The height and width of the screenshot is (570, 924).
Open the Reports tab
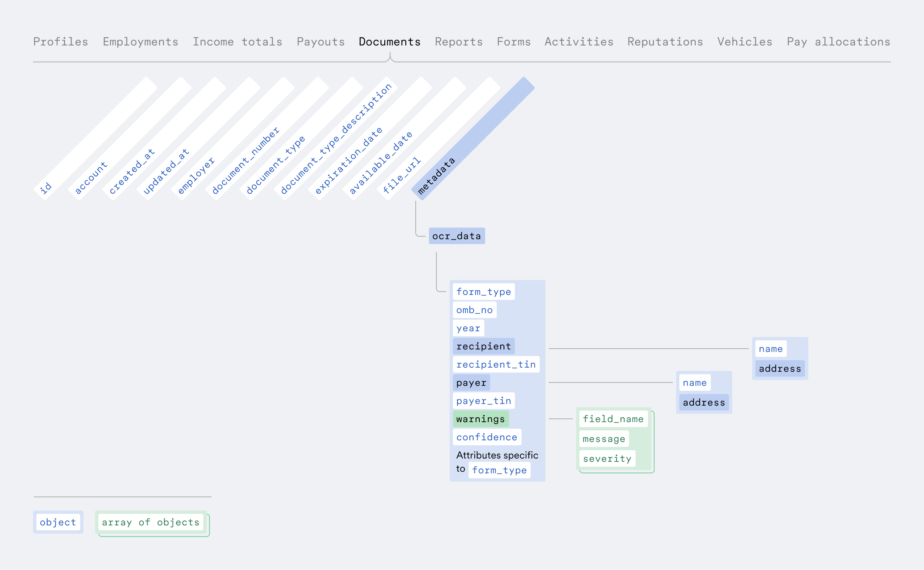pyautogui.click(x=458, y=42)
